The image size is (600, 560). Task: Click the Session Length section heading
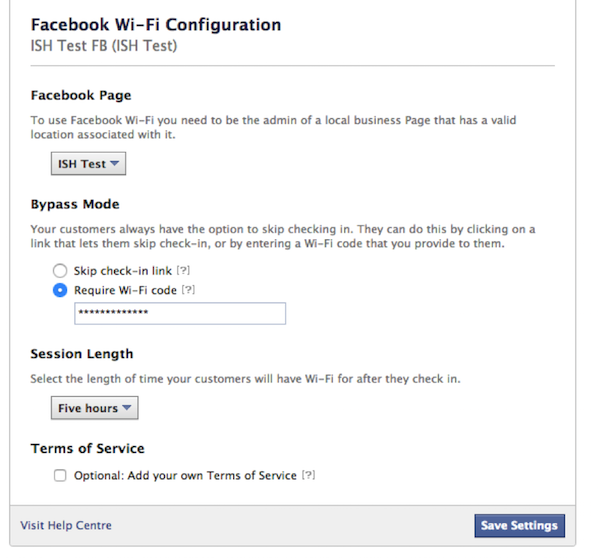pos(82,354)
